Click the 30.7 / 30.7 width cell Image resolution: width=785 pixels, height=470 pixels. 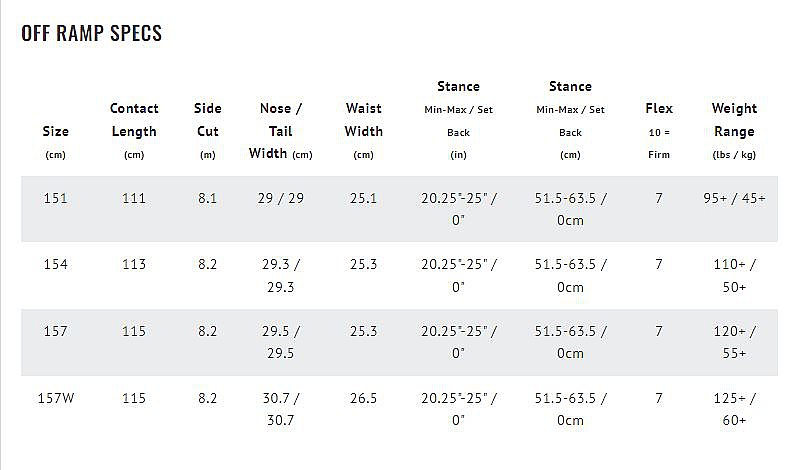pos(280,409)
